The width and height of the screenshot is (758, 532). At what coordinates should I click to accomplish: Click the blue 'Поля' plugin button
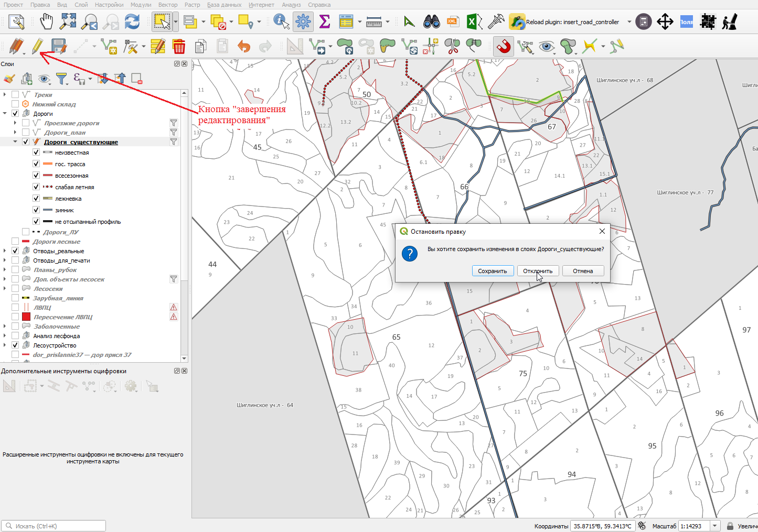pos(687,22)
